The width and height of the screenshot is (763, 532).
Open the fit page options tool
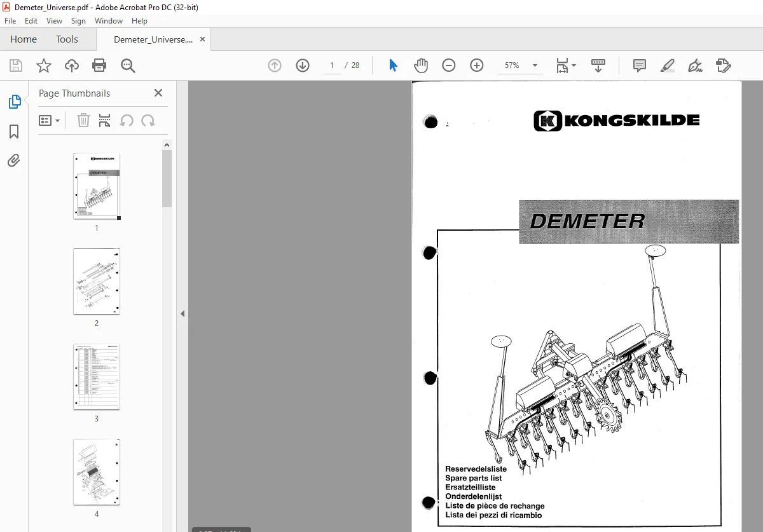(565, 65)
